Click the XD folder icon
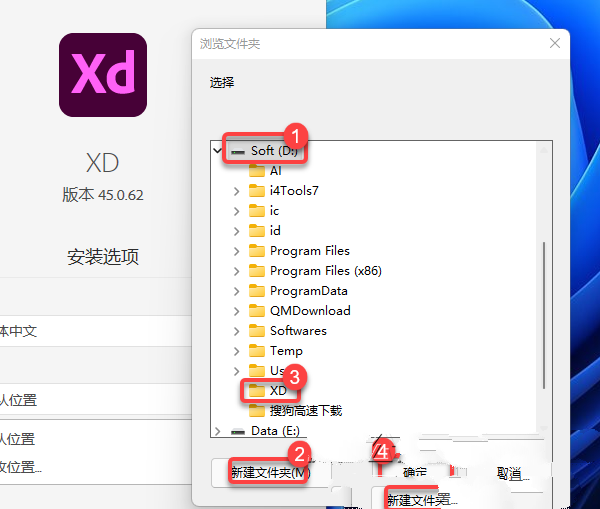The image size is (600, 509). [257, 391]
